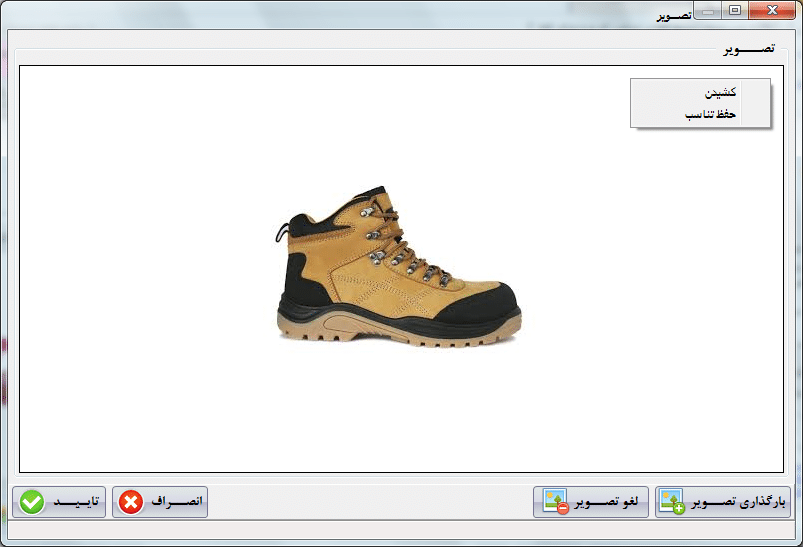Image resolution: width=803 pixels, height=547 pixels.
Task: Click the picture-with-plus icon on بارگذاری تصویر
Action: pyautogui.click(x=672, y=502)
